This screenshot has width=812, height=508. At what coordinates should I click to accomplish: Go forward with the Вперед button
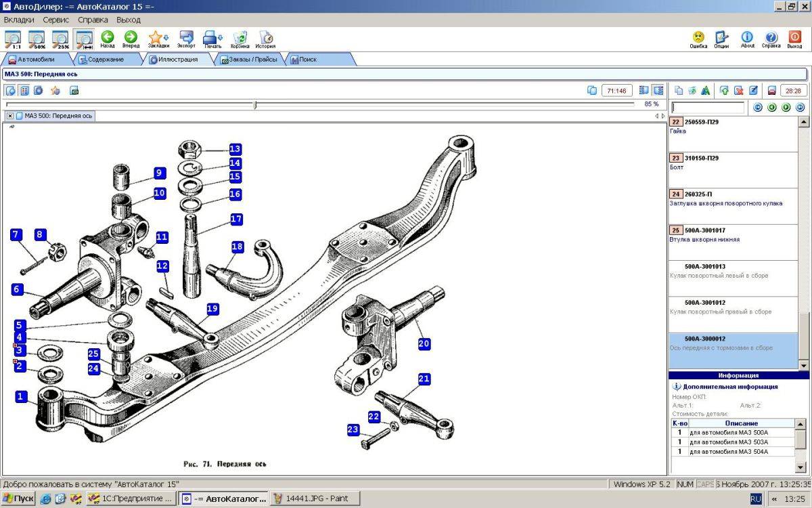131,39
